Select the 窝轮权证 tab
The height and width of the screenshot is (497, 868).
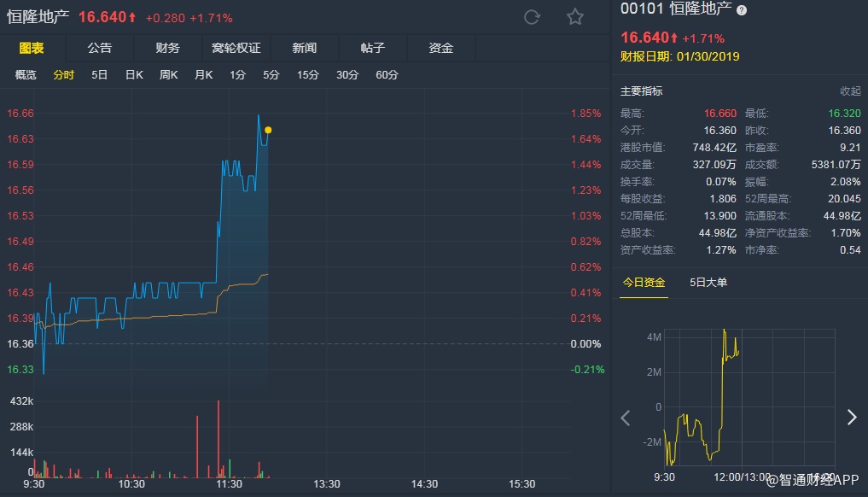(x=236, y=48)
